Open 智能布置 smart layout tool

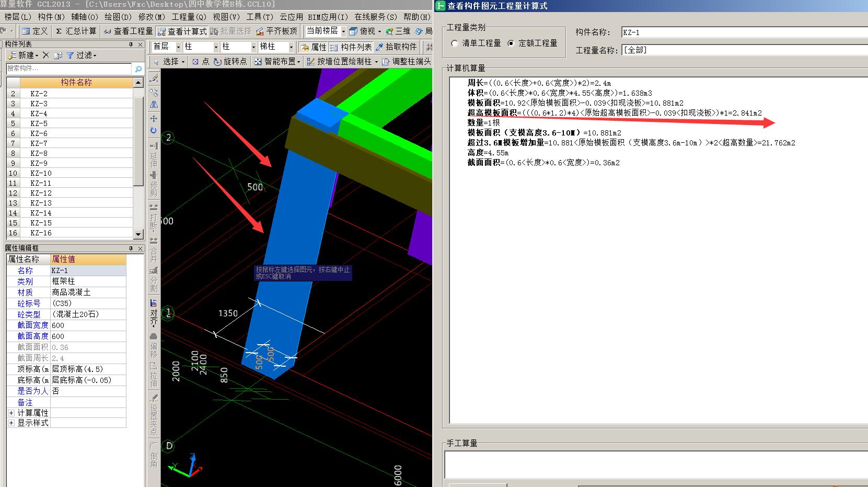277,62
